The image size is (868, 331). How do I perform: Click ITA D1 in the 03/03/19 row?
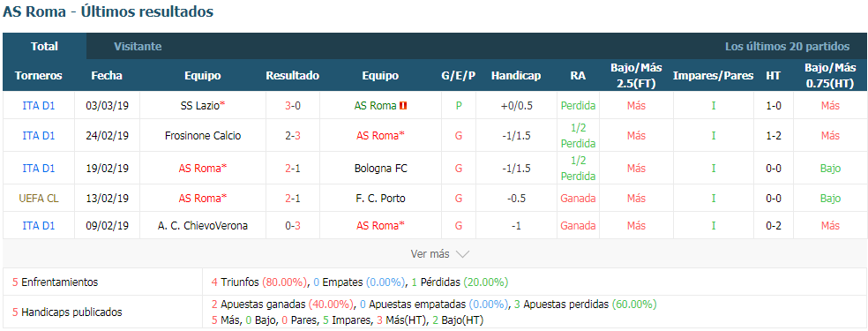[39, 105]
